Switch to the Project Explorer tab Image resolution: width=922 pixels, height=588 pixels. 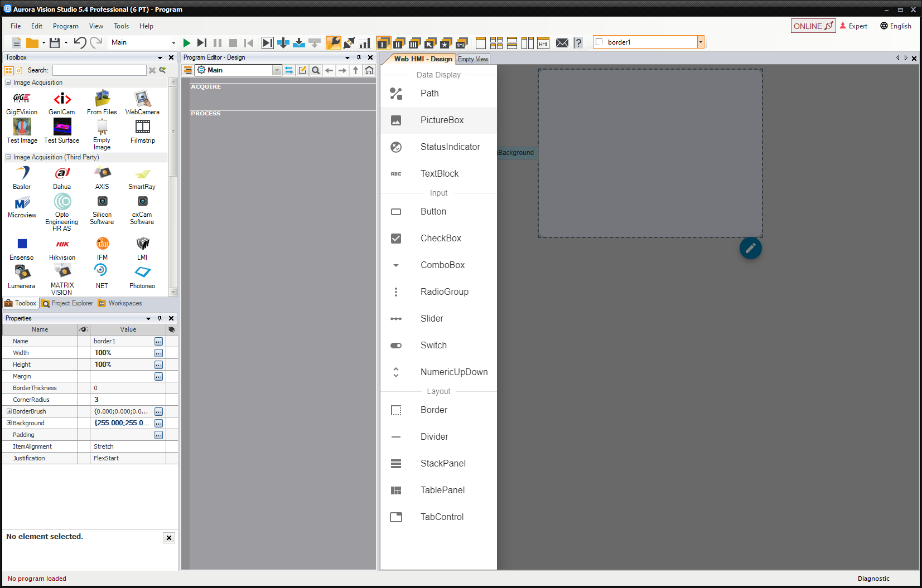tap(67, 304)
